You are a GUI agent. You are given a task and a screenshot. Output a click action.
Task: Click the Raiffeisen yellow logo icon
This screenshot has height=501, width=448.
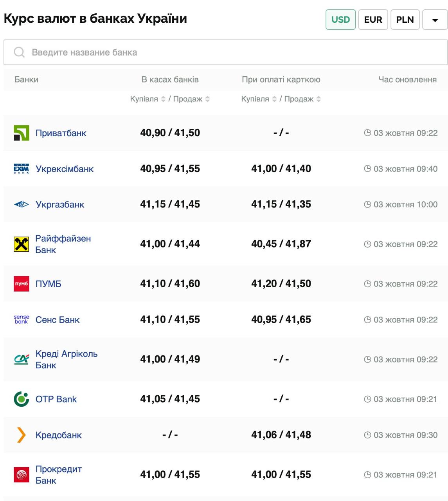click(21, 244)
